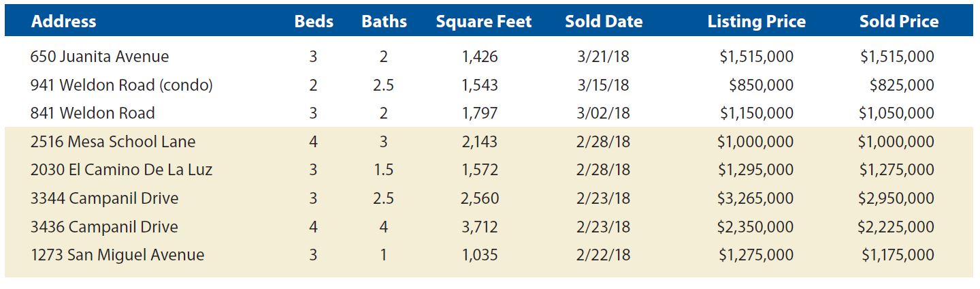Select 941 Weldon Road (condo) address
Screen dimensions: 980x289
pyautogui.click(x=122, y=85)
